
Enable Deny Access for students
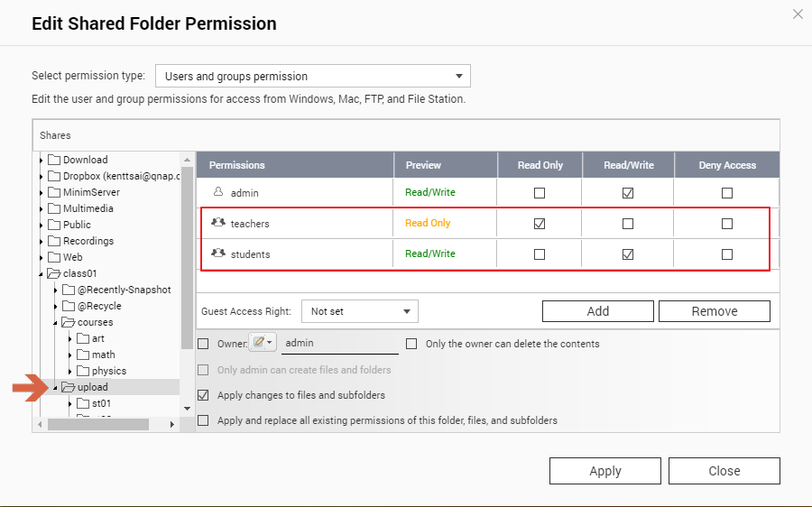727,254
